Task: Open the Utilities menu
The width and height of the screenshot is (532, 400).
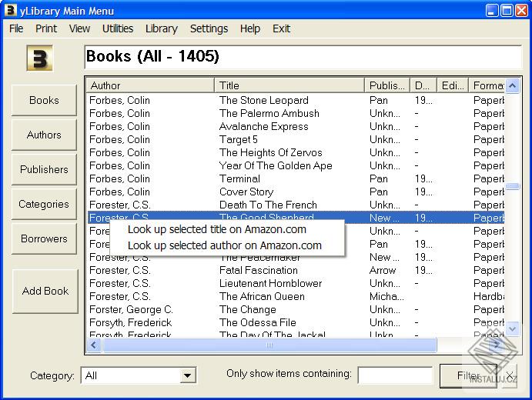Action: [x=118, y=28]
